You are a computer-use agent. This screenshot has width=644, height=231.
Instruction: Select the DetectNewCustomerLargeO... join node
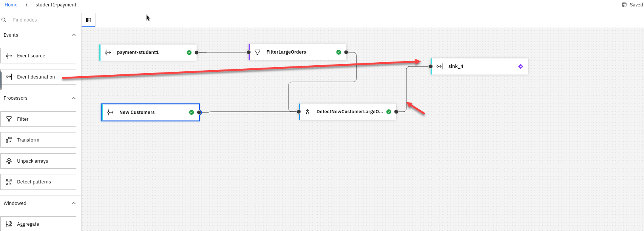click(349, 112)
